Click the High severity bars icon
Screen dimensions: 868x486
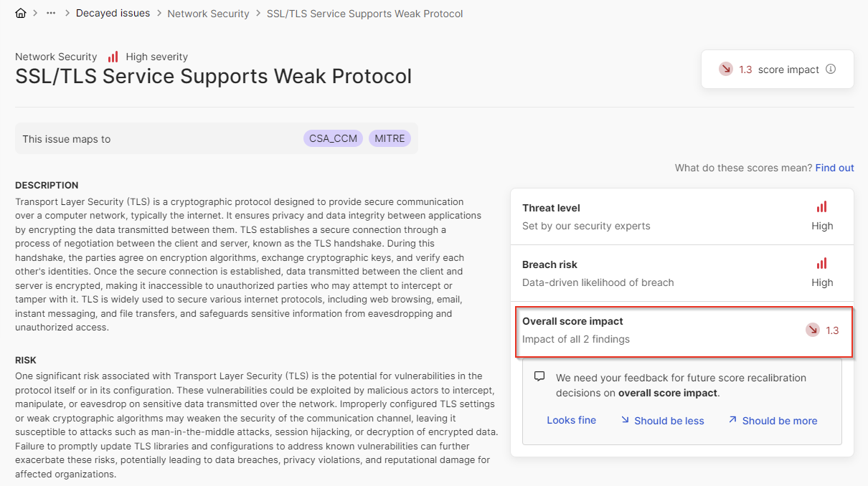coord(113,57)
